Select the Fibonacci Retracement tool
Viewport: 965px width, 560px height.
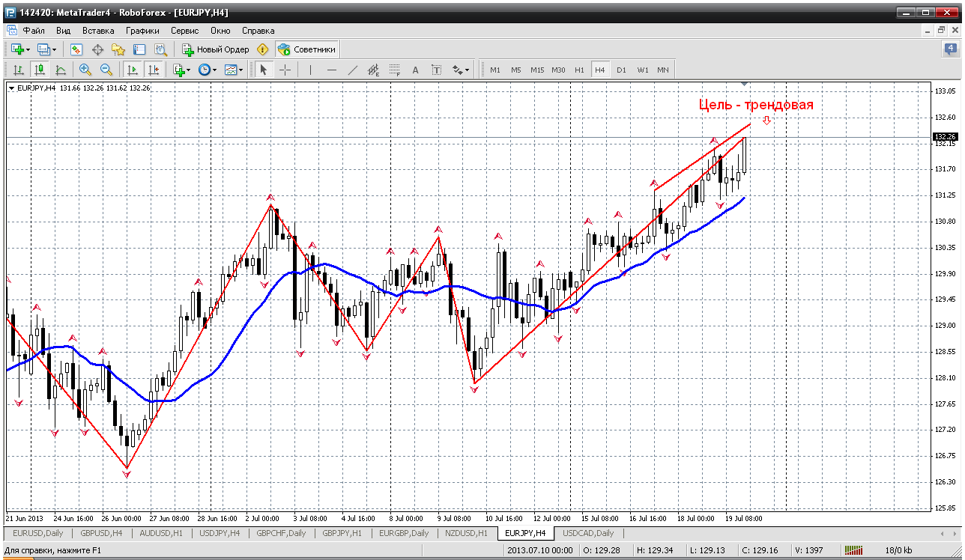coord(394,70)
